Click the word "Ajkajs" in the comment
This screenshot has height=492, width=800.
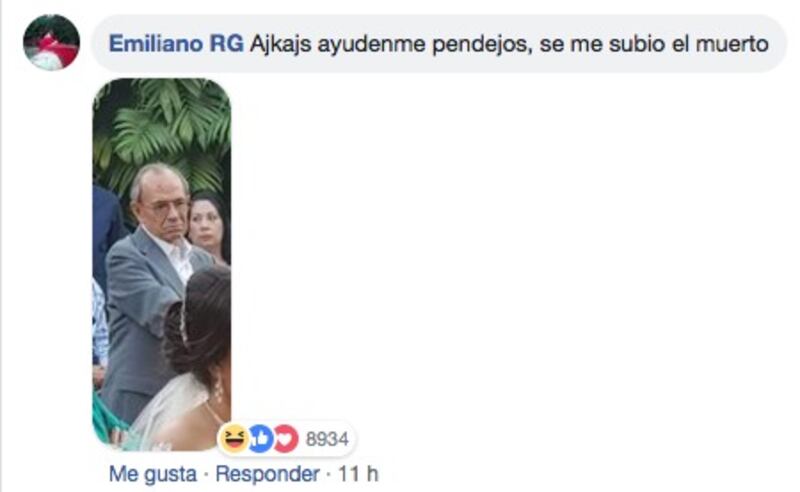pyautogui.click(x=281, y=44)
